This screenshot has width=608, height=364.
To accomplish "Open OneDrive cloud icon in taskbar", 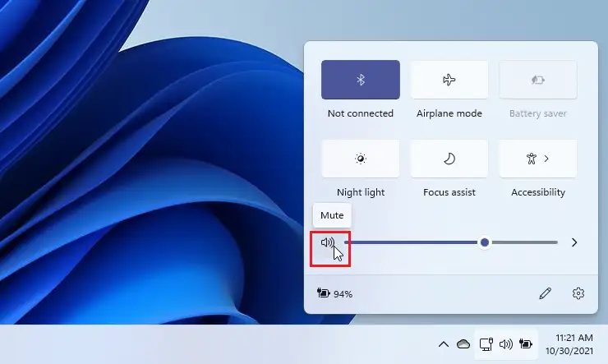I will tap(463, 344).
